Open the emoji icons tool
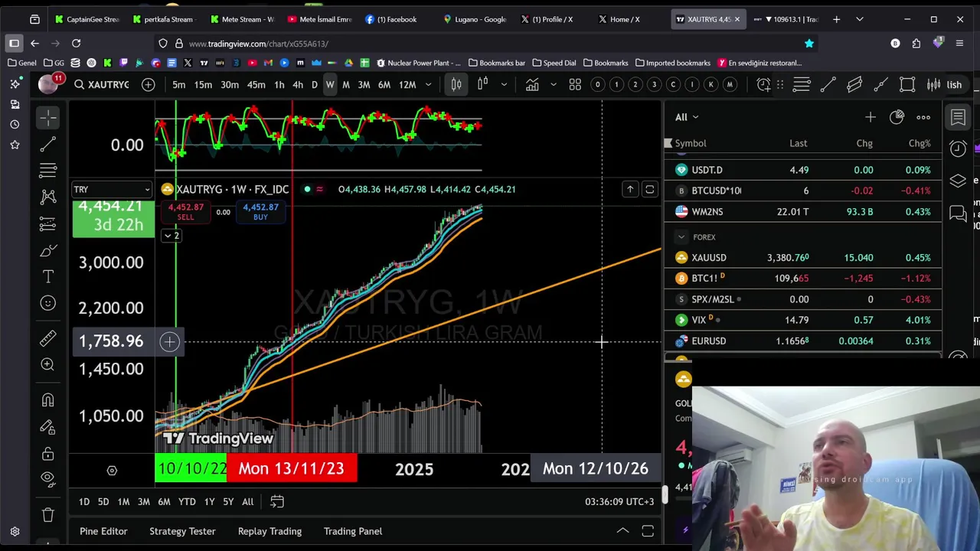 [47, 303]
